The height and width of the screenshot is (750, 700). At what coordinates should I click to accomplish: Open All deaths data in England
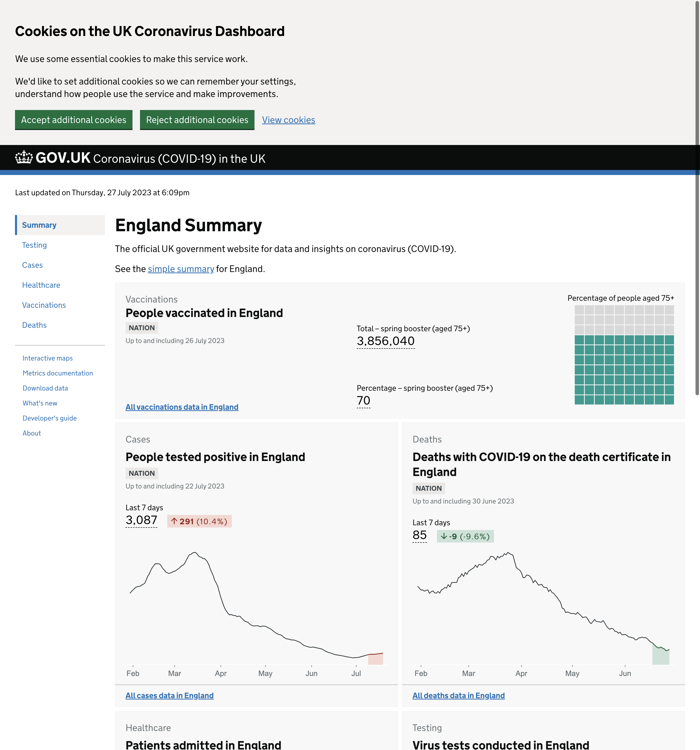458,696
